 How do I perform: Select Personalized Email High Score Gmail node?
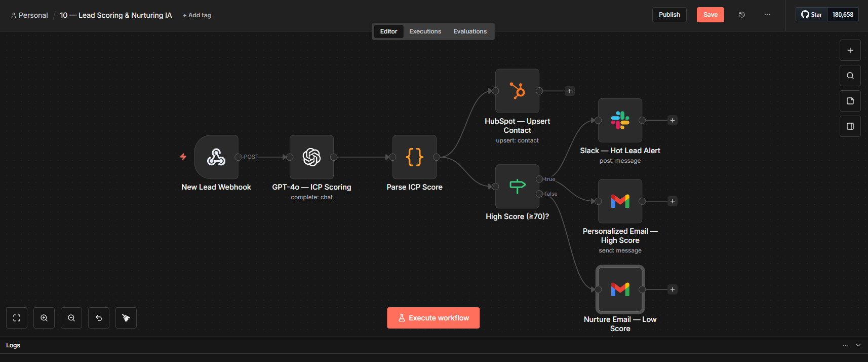click(x=620, y=201)
